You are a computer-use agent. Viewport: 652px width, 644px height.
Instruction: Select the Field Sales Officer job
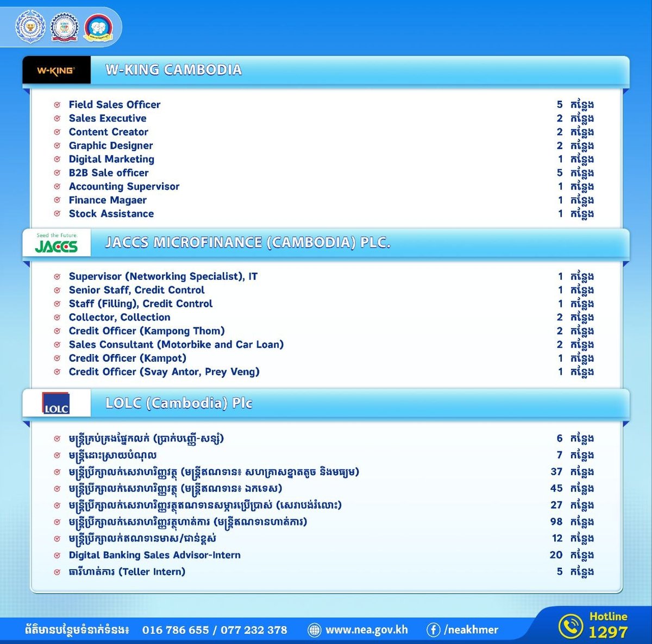pos(115,105)
